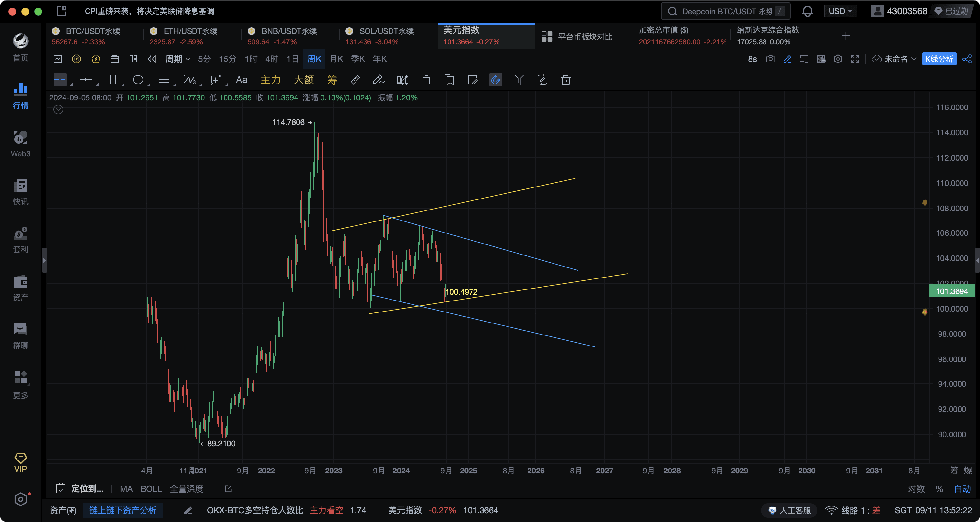Click the fullscreen expand icon

[x=855, y=59]
